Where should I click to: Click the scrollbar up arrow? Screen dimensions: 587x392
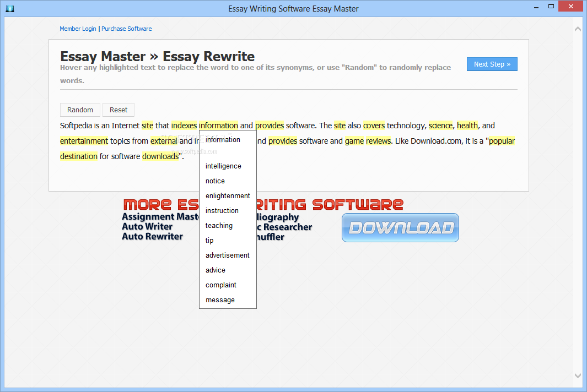click(x=578, y=29)
